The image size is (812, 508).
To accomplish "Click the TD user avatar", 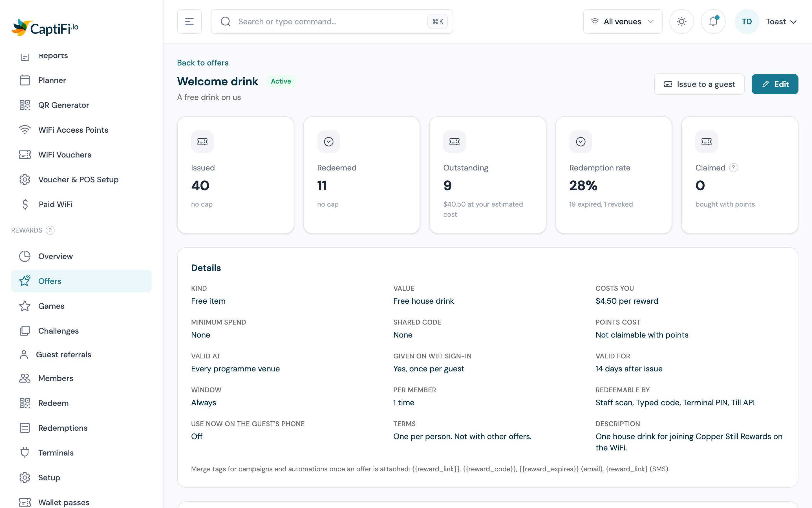I will 747,21.
